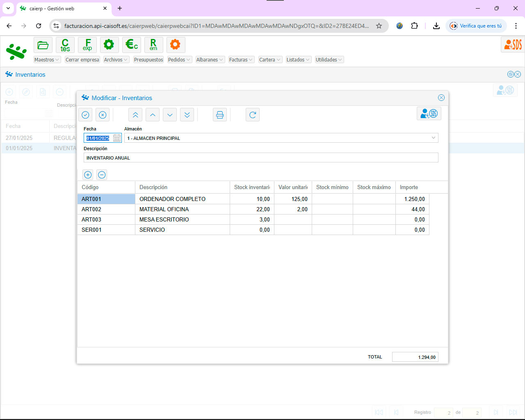The height and width of the screenshot is (420, 525).
Task: Close the Modificar - Inventarios dialog
Action: tap(441, 98)
